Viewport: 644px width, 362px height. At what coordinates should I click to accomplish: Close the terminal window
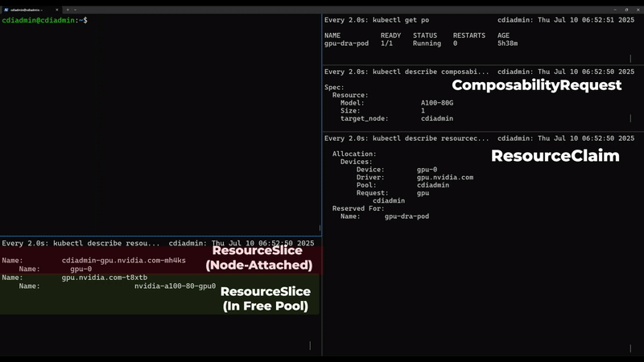point(637,9)
